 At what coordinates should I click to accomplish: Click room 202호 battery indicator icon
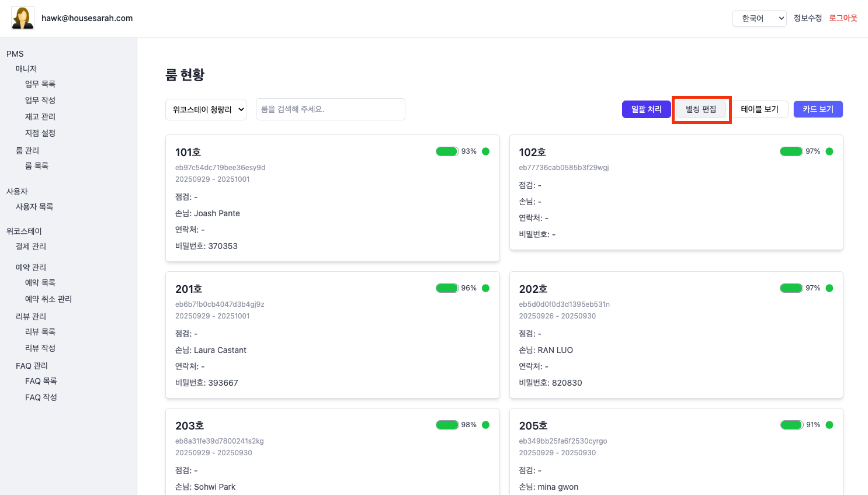click(791, 288)
